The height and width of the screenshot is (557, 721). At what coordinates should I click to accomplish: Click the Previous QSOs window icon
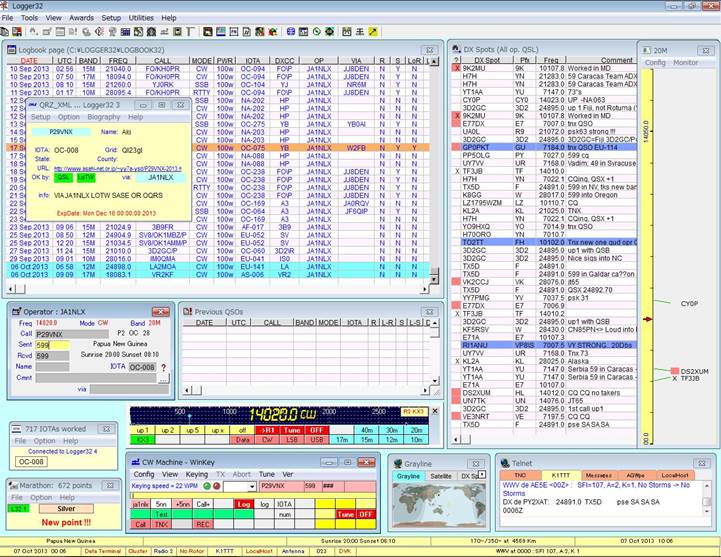(187, 311)
